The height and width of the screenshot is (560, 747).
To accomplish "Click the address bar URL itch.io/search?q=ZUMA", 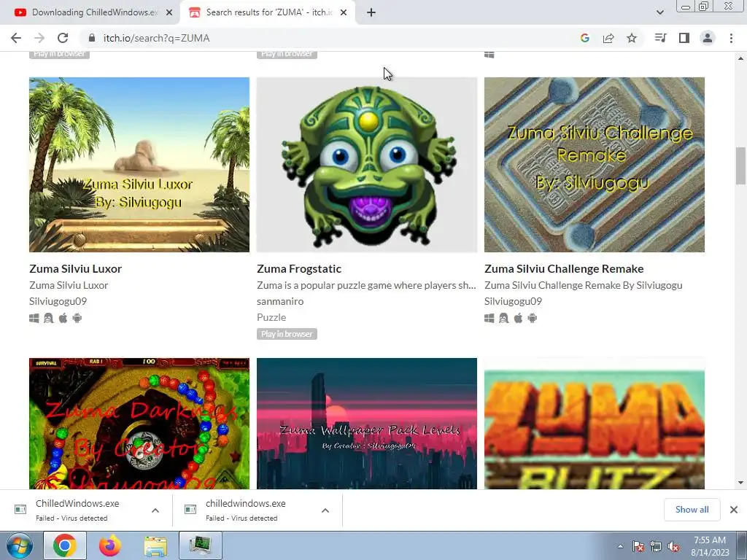I will click(x=156, y=38).
